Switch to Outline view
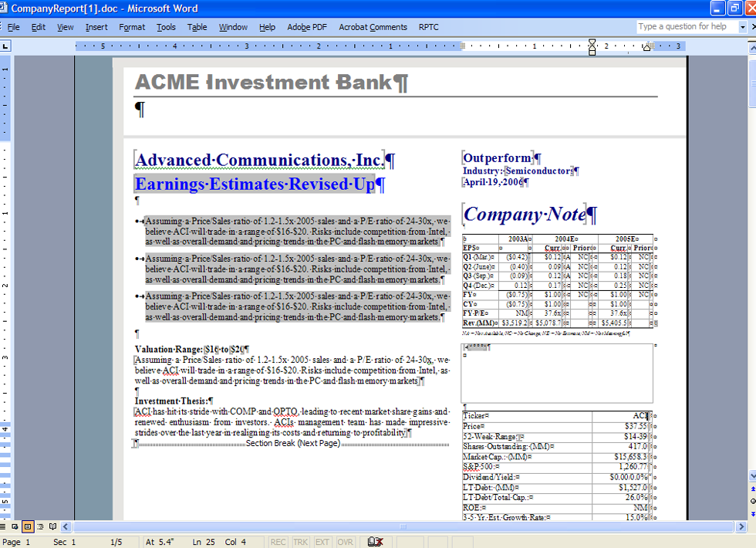The image size is (756, 548). pyautogui.click(x=40, y=526)
